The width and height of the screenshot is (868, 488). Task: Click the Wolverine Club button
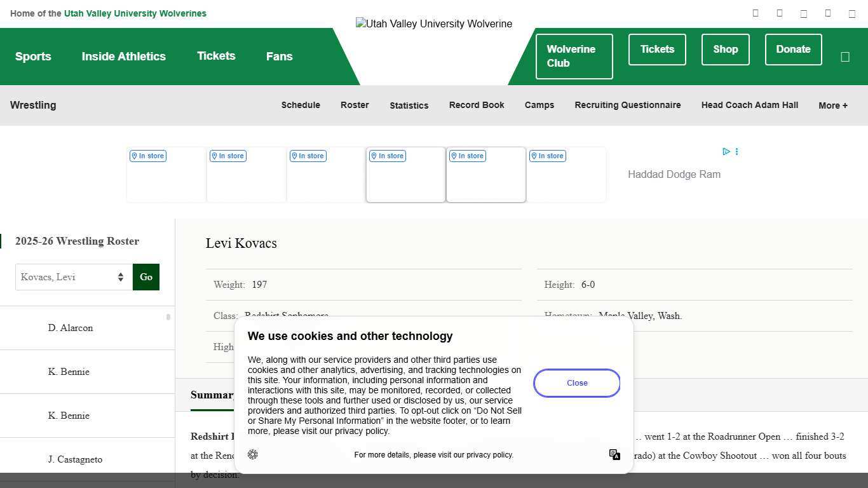[574, 56]
